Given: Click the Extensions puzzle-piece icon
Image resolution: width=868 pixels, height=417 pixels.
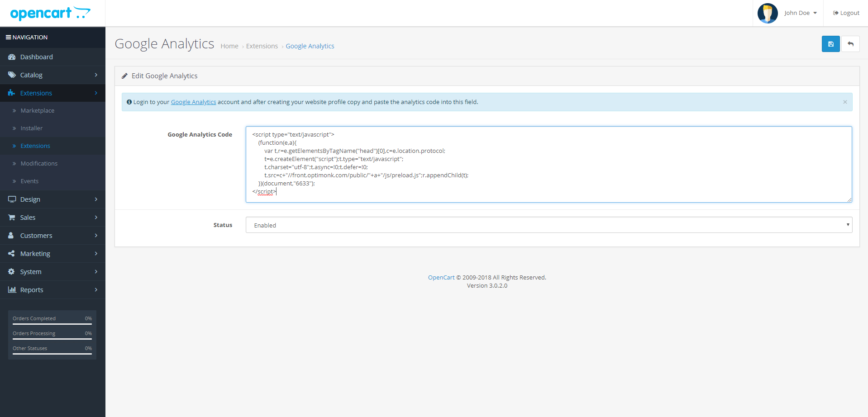Looking at the screenshot, I should coord(12,93).
